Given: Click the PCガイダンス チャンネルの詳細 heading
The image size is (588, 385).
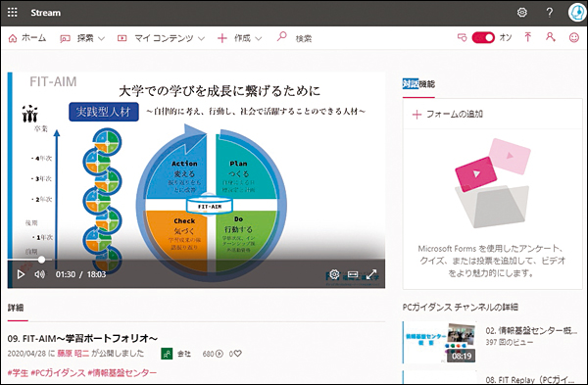Looking at the screenshot, I should click(461, 308).
